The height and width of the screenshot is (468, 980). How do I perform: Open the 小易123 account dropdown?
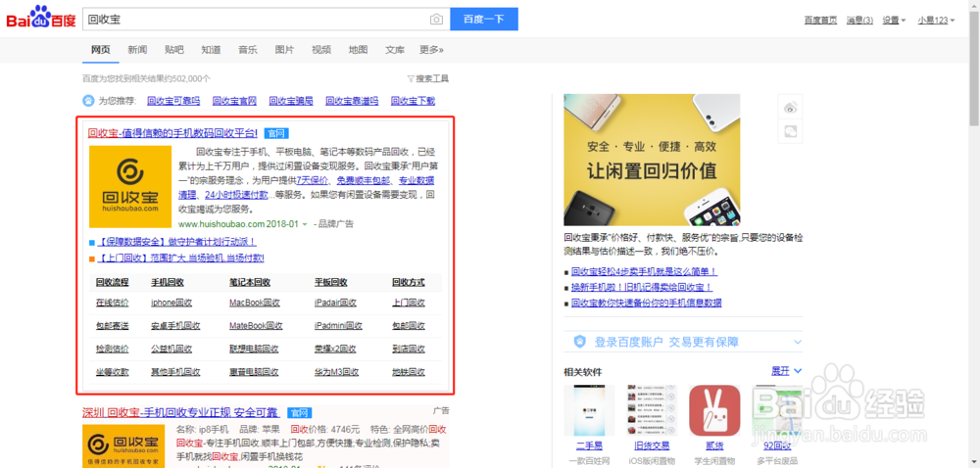(936, 20)
